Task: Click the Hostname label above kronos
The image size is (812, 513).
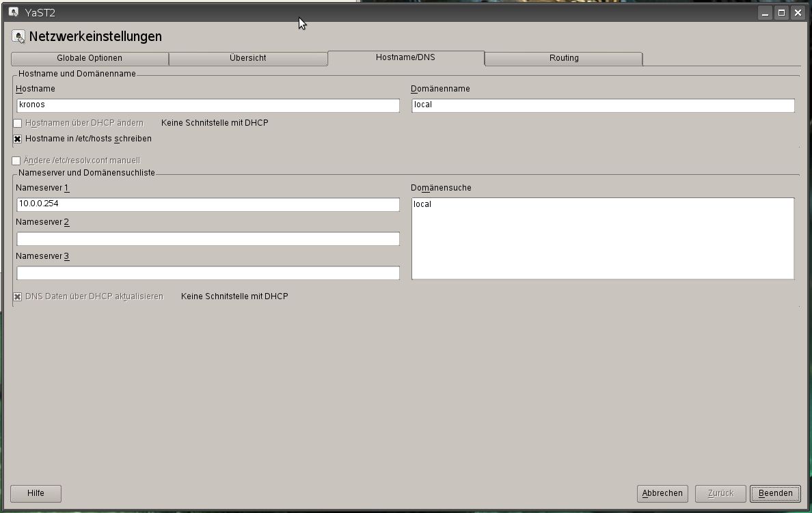Action: click(x=36, y=89)
